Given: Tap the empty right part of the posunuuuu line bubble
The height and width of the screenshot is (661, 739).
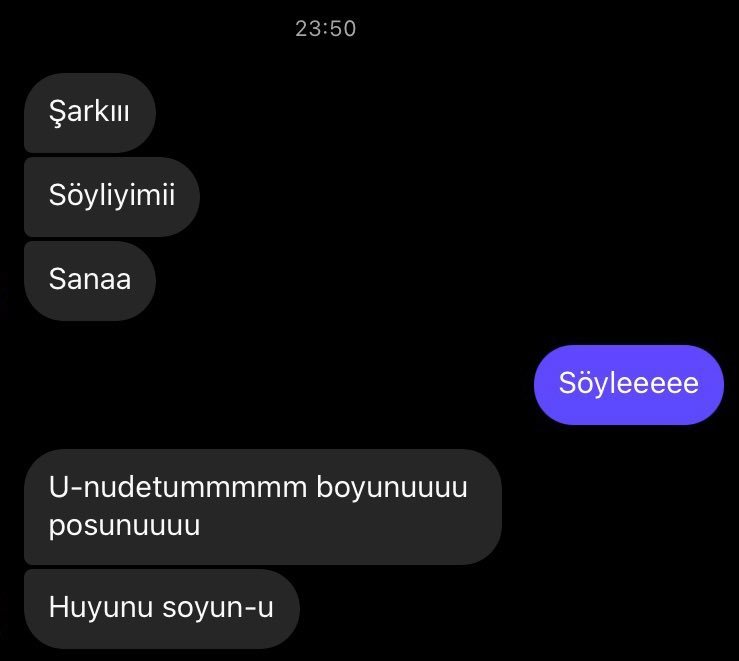Looking at the screenshot, I should (349, 525).
